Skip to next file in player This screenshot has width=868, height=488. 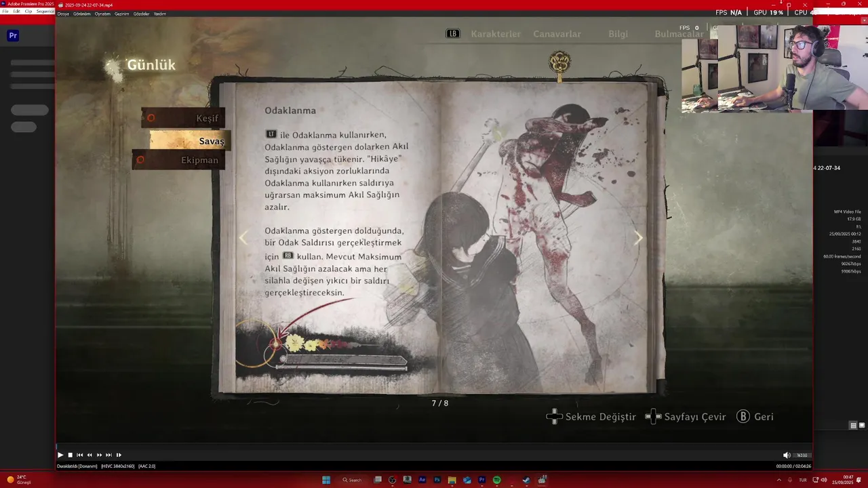click(108, 455)
